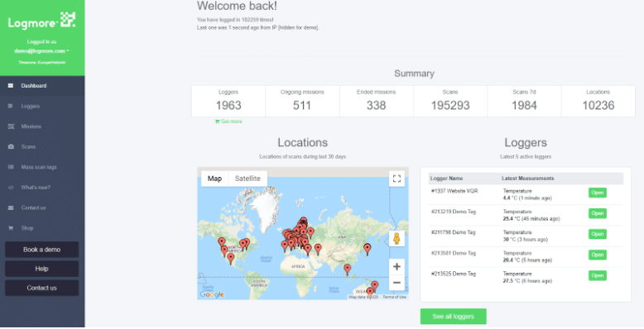Image resolution: width=644 pixels, height=329 pixels.
Task: Click the Latest Measurements column header
Action: [528, 179]
